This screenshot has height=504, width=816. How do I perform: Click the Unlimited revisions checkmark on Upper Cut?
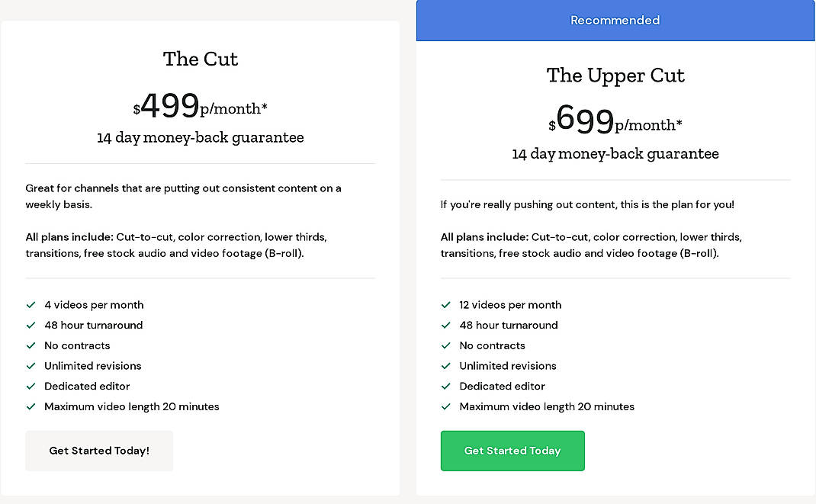tap(445, 366)
